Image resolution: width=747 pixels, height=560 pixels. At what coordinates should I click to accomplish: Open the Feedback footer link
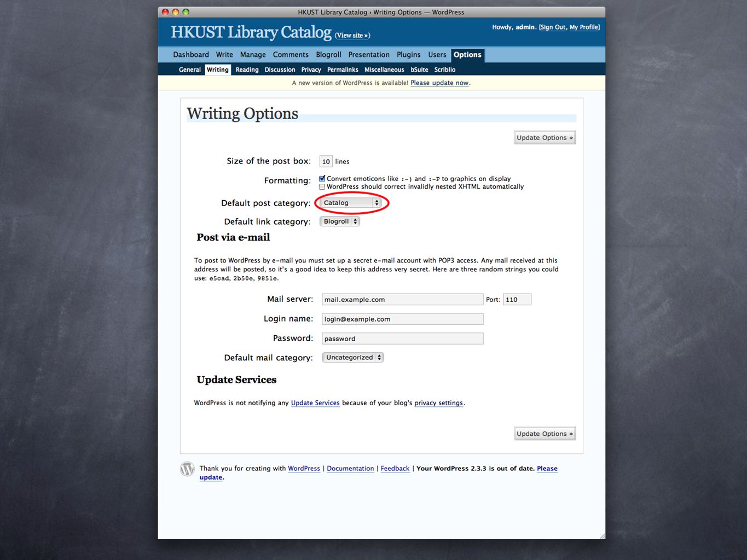pyautogui.click(x=395, y=469)
